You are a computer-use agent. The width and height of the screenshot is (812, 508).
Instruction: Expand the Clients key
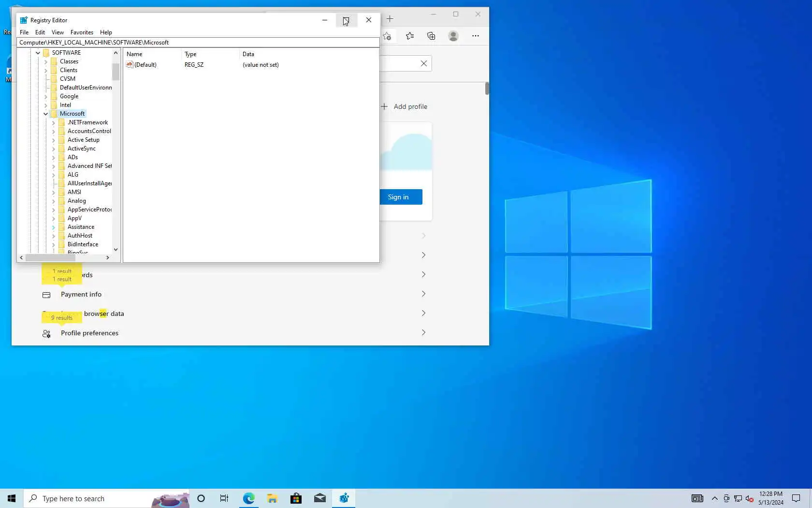click(x=46, y=71)
